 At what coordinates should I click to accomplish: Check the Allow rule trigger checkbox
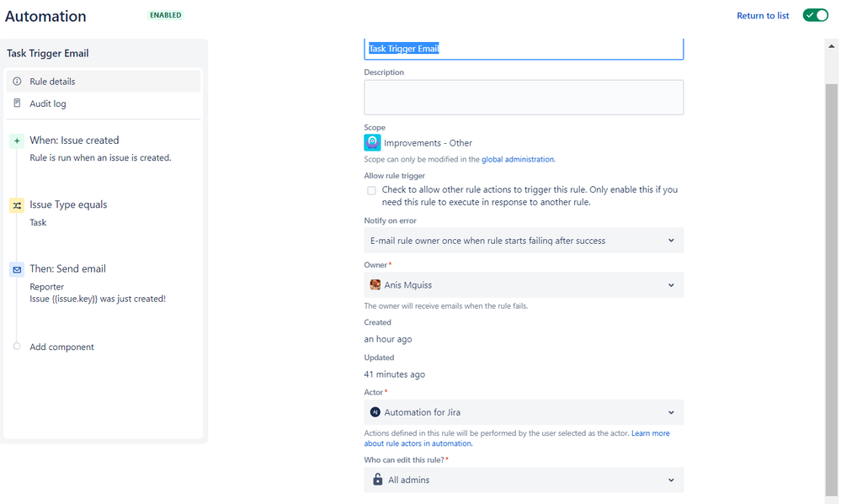371,190
